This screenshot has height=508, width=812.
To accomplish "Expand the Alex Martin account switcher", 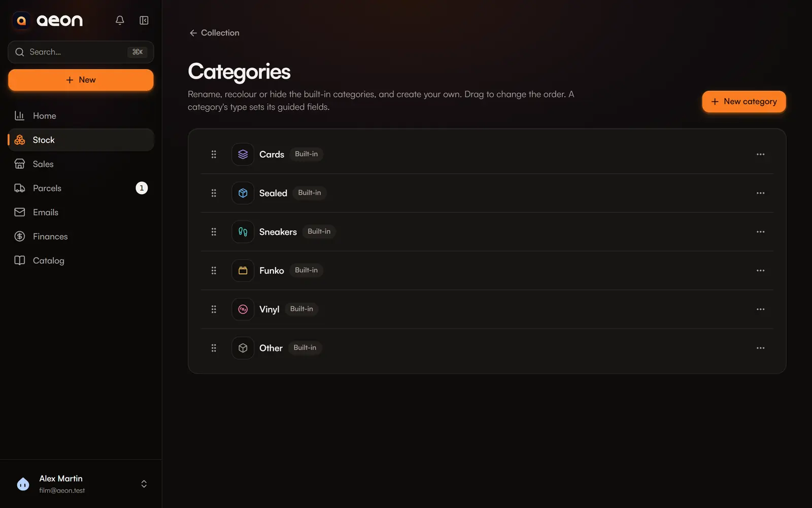I will coord(144,484).
